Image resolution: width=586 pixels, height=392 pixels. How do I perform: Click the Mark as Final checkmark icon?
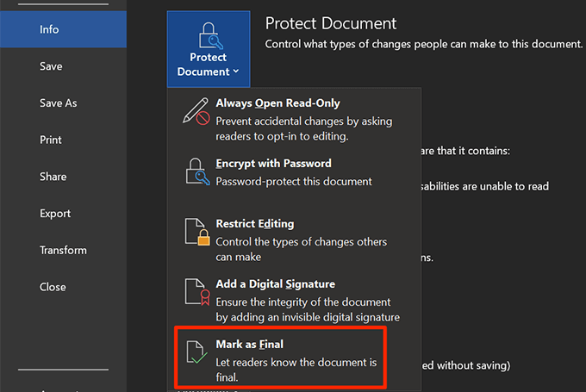pyautogui.click(x=197, y=353)
